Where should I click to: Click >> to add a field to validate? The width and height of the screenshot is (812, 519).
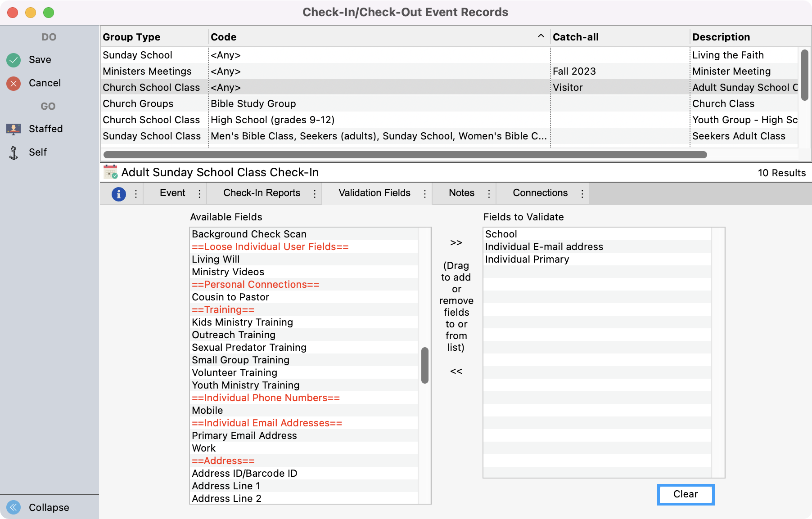tap(456, 242)
